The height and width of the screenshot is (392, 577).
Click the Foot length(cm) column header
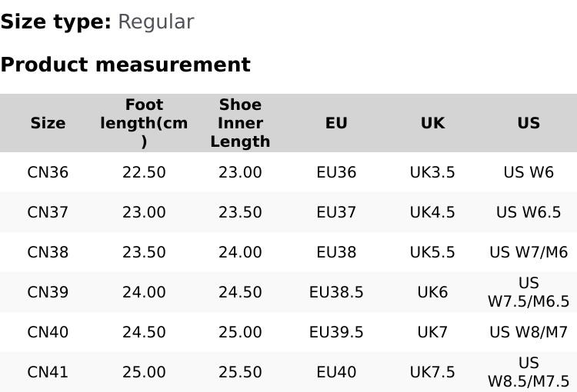[144, 123]
